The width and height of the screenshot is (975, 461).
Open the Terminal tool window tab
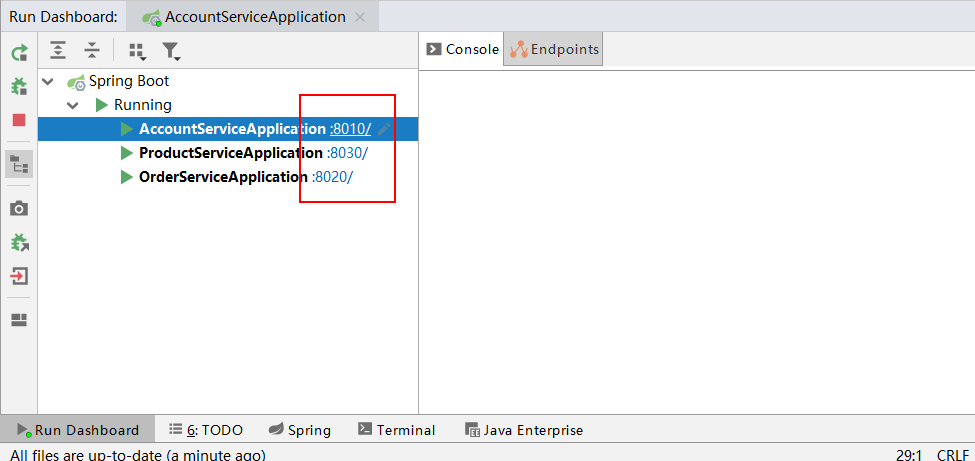click(396, 430)
